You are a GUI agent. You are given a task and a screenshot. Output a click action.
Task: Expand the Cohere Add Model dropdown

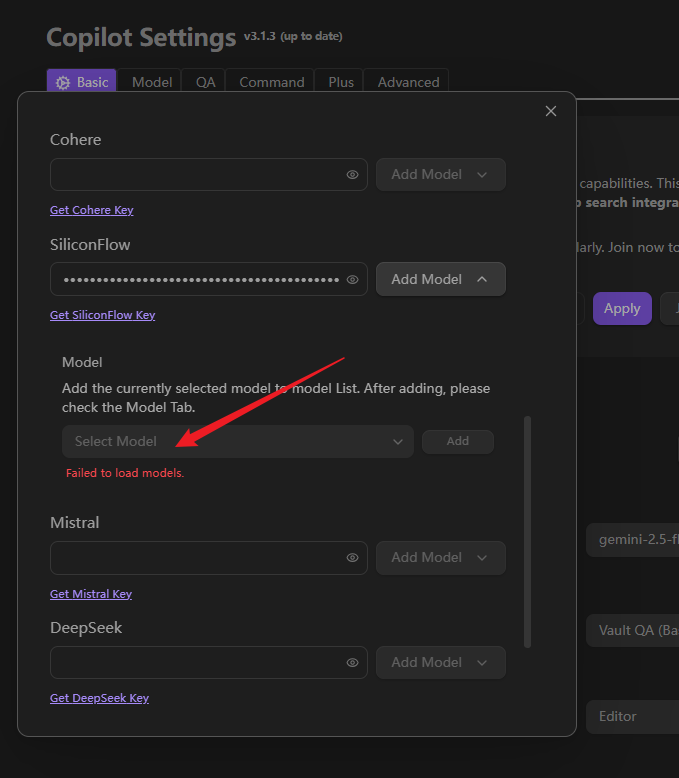click(440, 174)
